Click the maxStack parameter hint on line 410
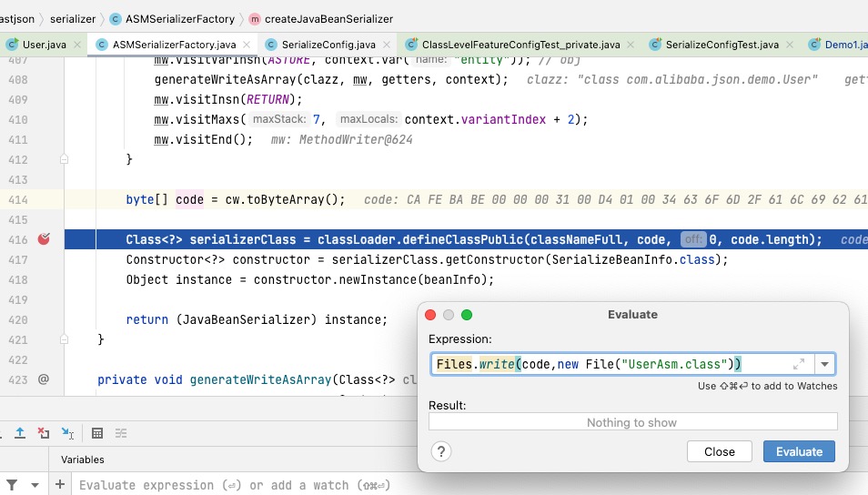 [279, 119]
